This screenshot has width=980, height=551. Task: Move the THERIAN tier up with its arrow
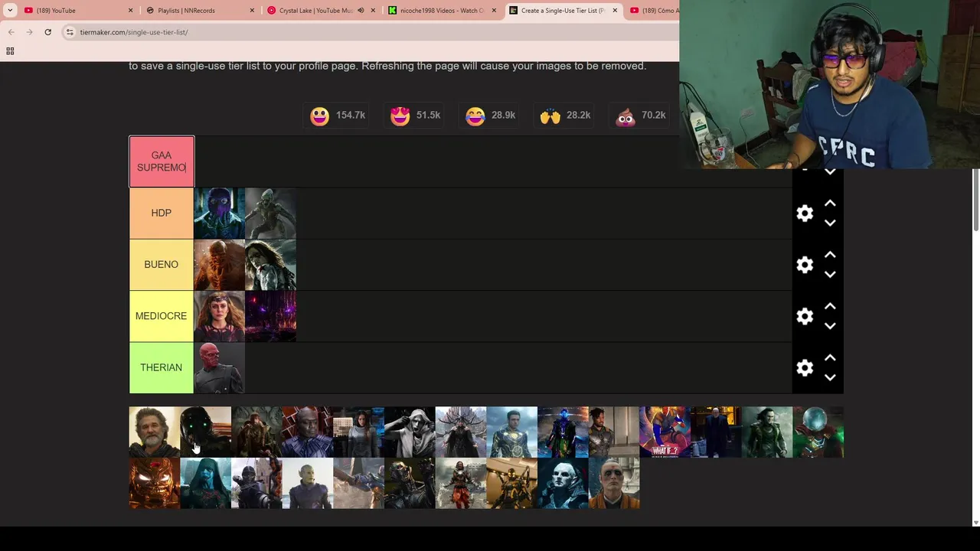click(x=830, y=357)
